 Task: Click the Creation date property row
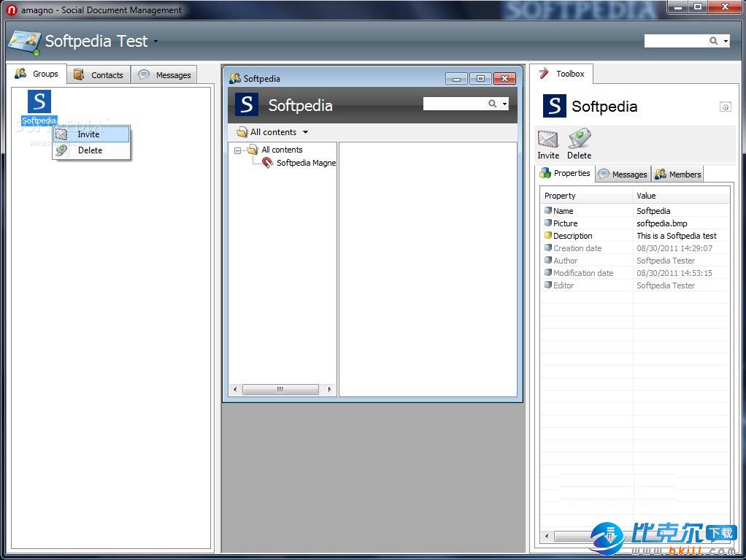635,248
